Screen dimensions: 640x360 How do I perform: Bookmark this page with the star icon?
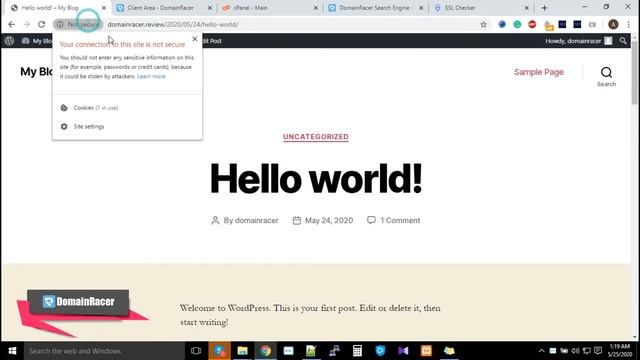[484, 24]
